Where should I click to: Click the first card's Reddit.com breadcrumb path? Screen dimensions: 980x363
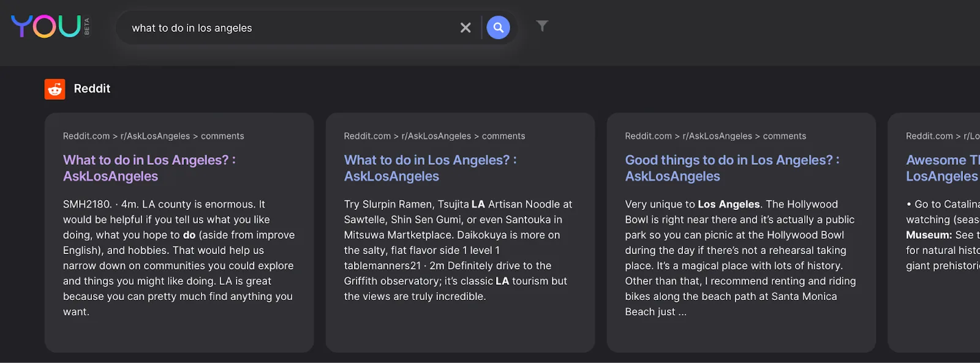[x=154, y=136]
